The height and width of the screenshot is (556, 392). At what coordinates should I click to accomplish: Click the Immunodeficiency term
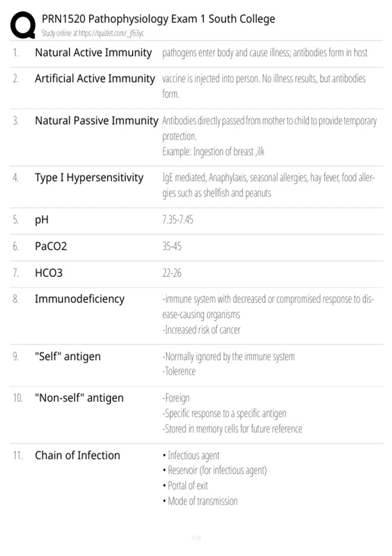pyautogui.click(x=79, y=299)
